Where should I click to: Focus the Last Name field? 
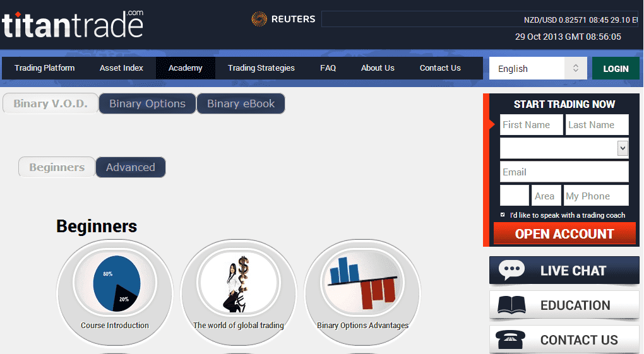[597, 125]
